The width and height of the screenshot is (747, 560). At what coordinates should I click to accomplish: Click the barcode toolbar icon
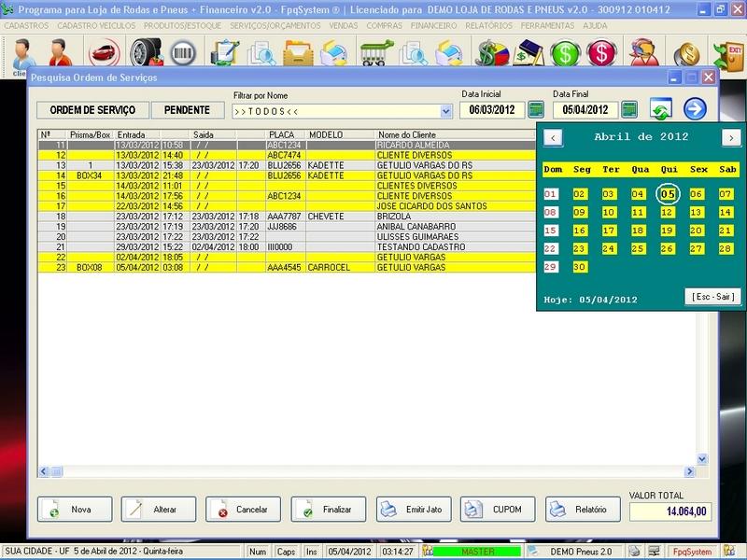184,51
